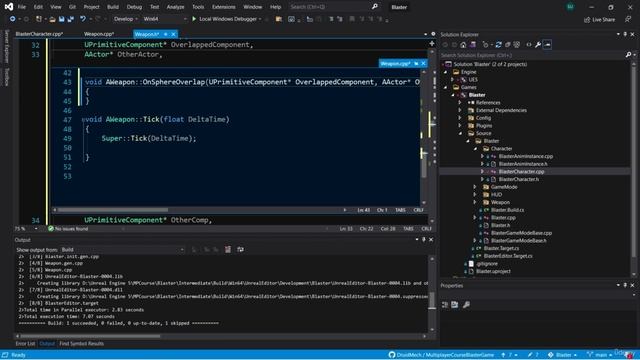This screenshot has width=640, height=360.
Task: Click the Navigate Backward arrow icon
Action: [12, 19]
